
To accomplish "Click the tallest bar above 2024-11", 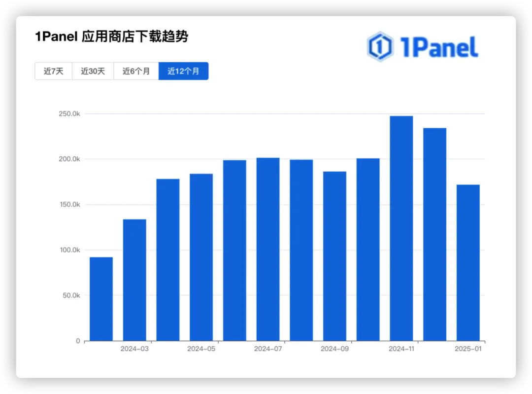I will click(401, 228).
